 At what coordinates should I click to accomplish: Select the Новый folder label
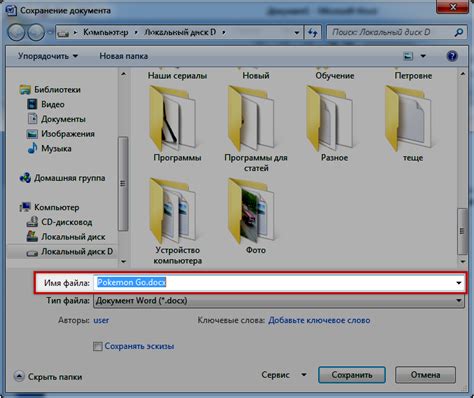(256, 76)
